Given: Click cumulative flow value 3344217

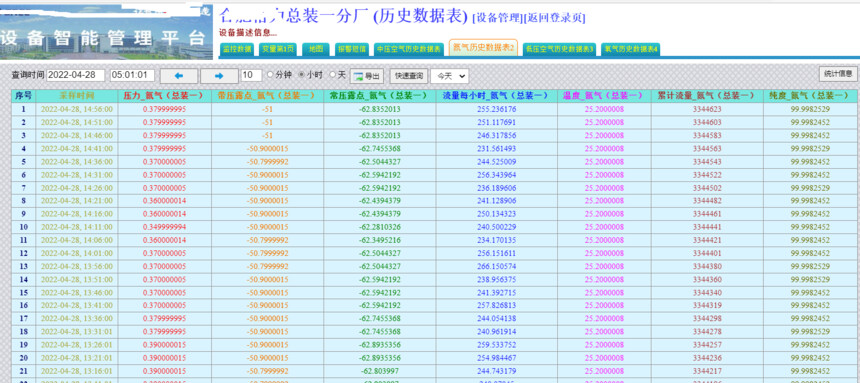Looking at the screenshot, I should point(707,371).
